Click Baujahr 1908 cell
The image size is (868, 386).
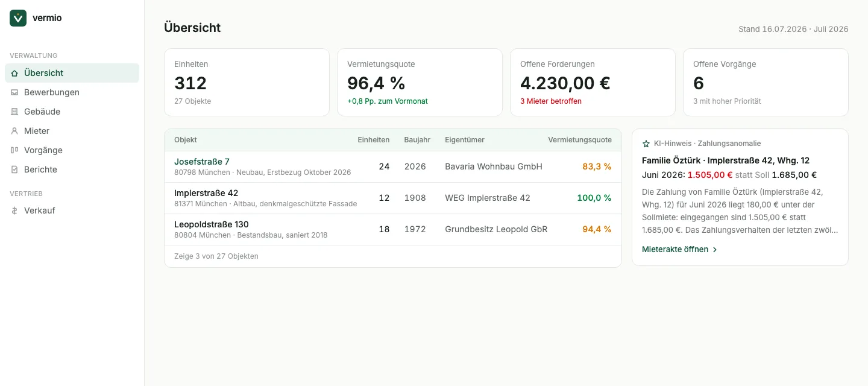415,198
